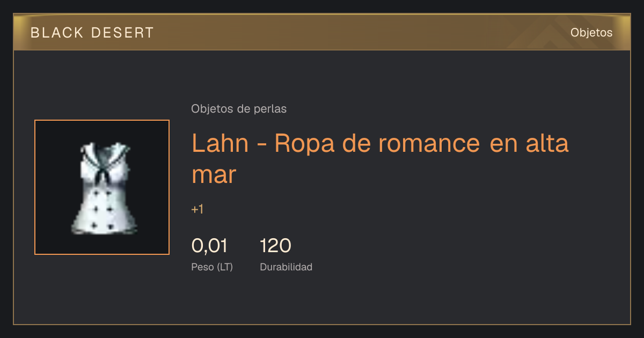
Task: Click the gold header banner center
Action: [322, 32]
